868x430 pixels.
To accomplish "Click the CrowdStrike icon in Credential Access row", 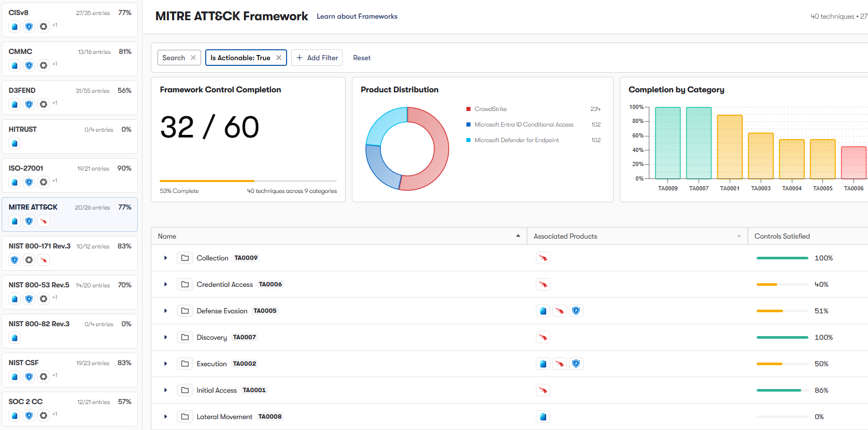I will point(543,284).
